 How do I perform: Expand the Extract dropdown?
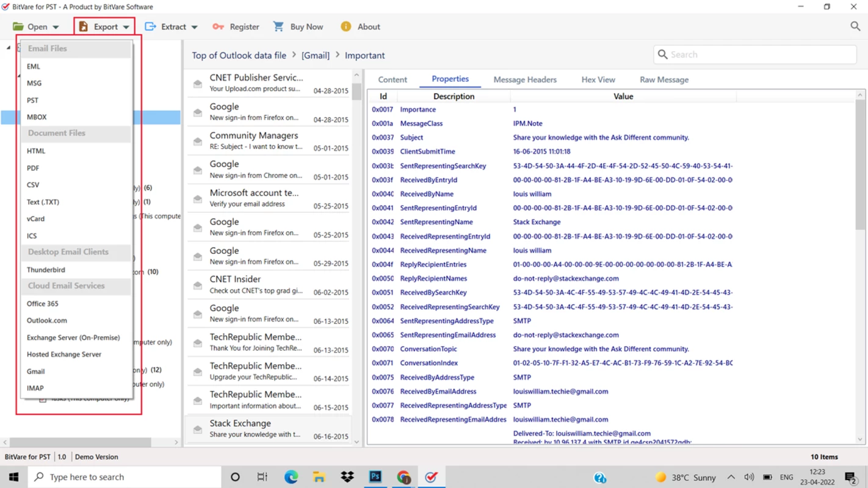coord(194,27)
